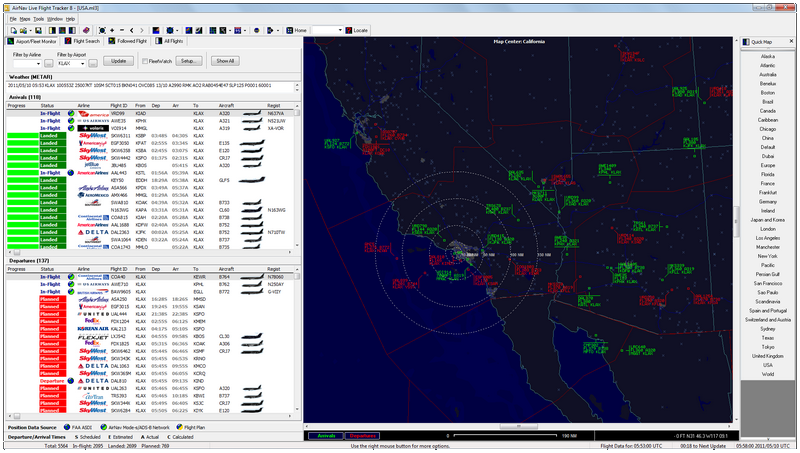Switch to the Flight Search tab

coord(80,42)
